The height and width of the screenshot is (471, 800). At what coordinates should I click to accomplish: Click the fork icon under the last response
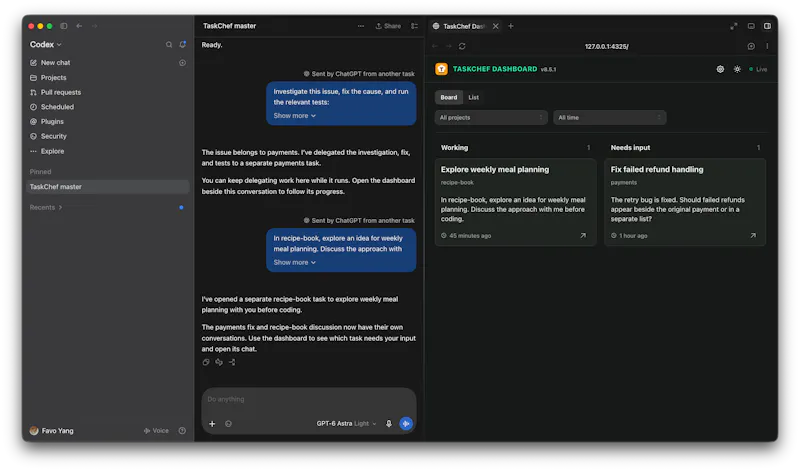click(x=232, y=362)
